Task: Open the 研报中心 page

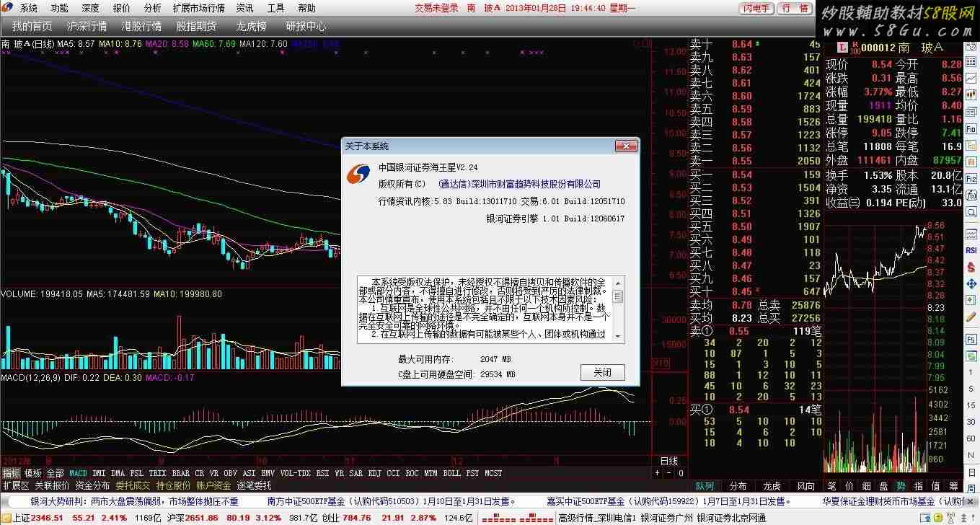Action: point(306,26)
